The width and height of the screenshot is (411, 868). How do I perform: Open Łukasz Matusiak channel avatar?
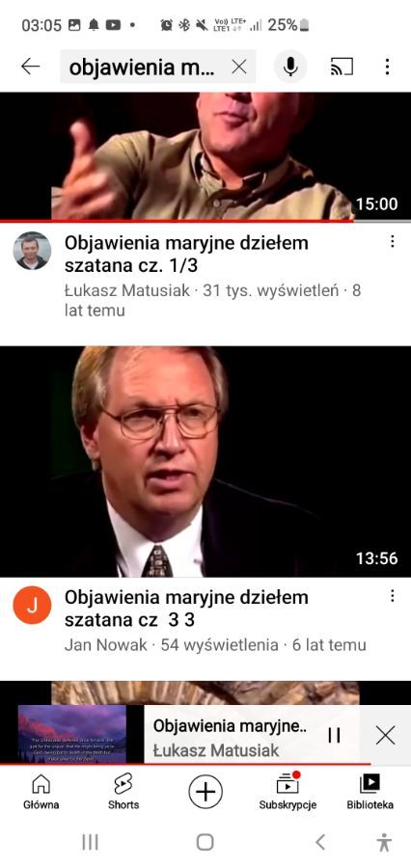32,251
